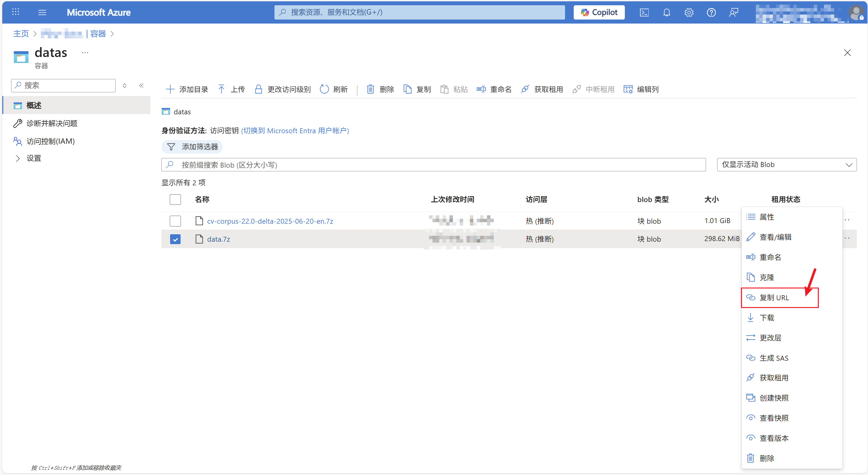Click the switch to Microsoft Entra link
868x475 pixels.
point(295,131)
